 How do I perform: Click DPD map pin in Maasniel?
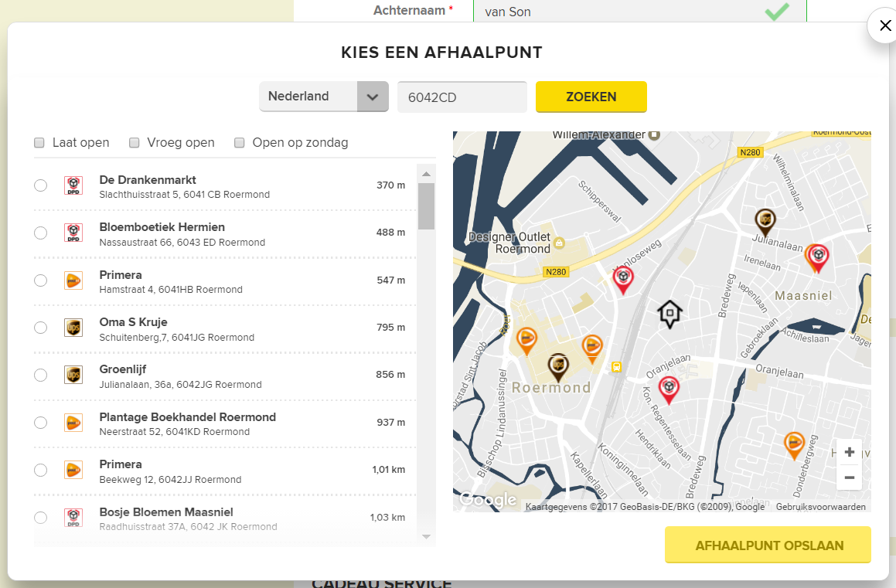[x=819, y=257]
